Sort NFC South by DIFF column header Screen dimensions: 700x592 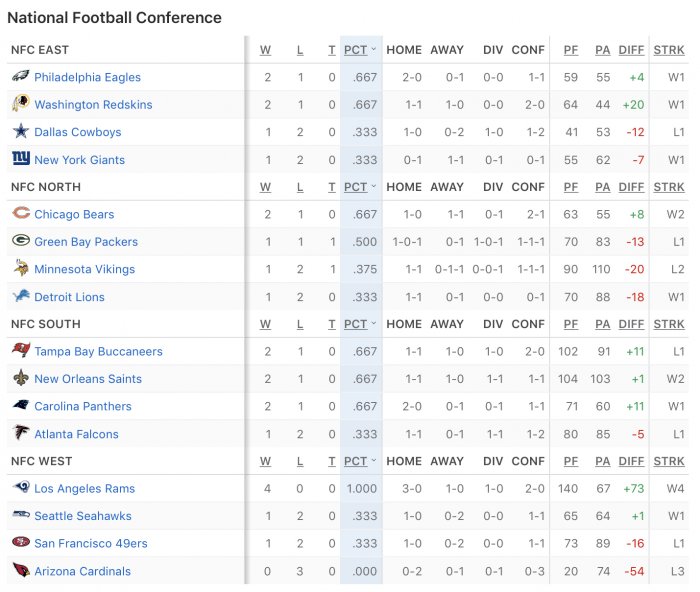[631, 324]
